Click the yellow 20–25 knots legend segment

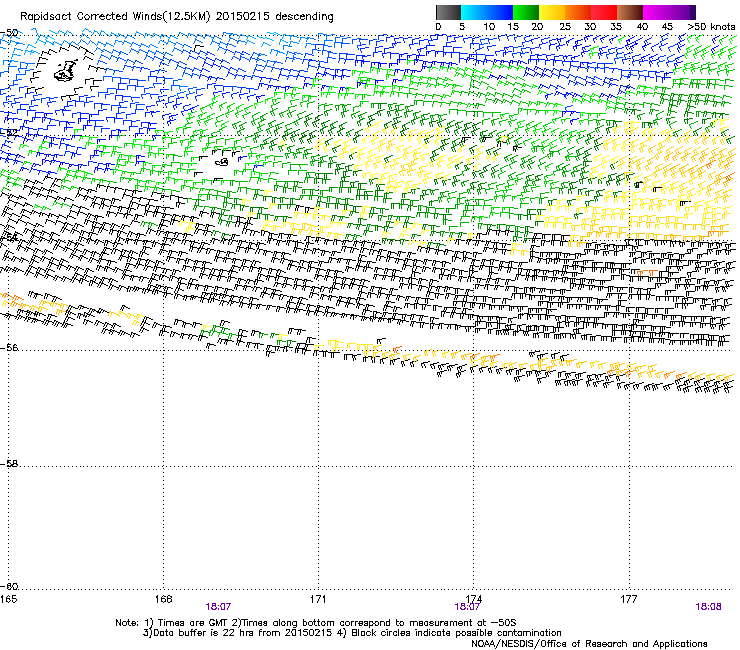(x=552, y=12)
